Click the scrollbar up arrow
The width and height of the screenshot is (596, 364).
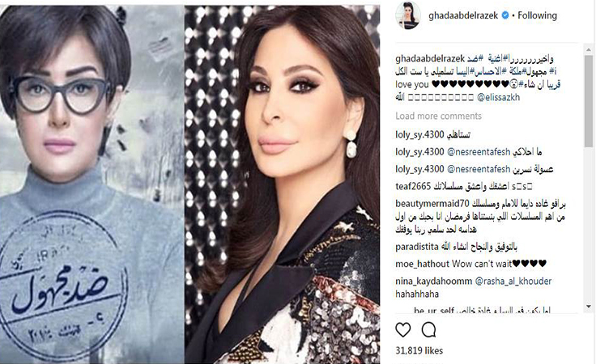tap(589, 49)
